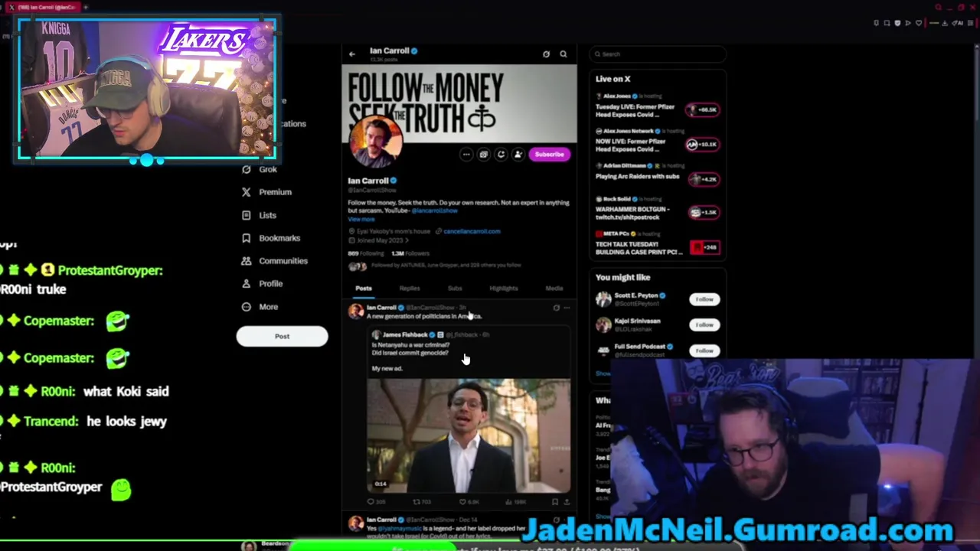Open Full Send Podcast's avatar

tap(603, 350)
